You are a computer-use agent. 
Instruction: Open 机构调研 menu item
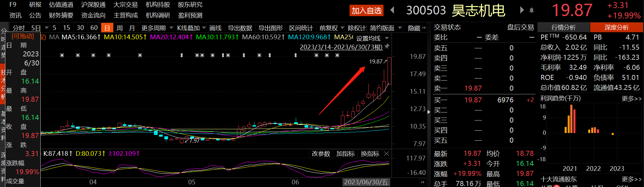pos(158,15)
